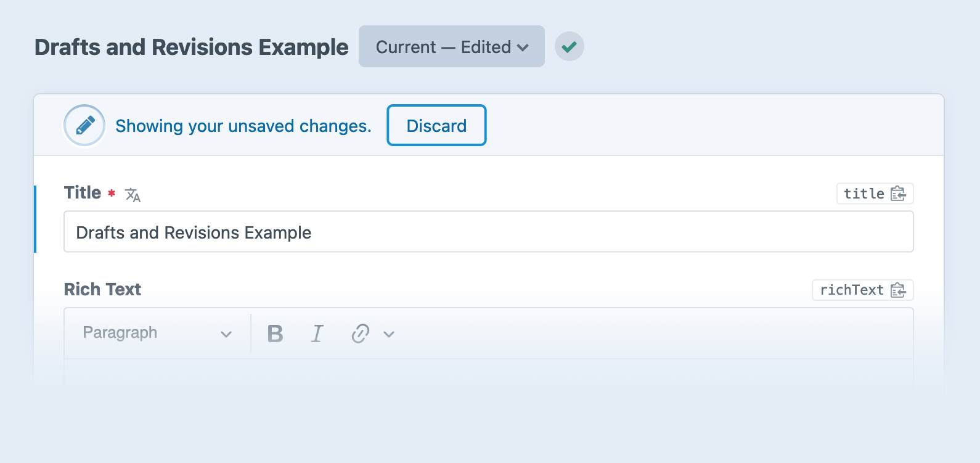Viewport: 980px width, 463px height.
Task: Click the Rich Text field label
Action: tap(102, 289)
